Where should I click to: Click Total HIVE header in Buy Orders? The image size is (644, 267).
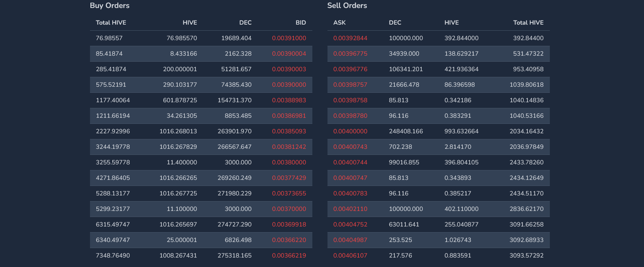pyautogui.click(x=111, y=23)
